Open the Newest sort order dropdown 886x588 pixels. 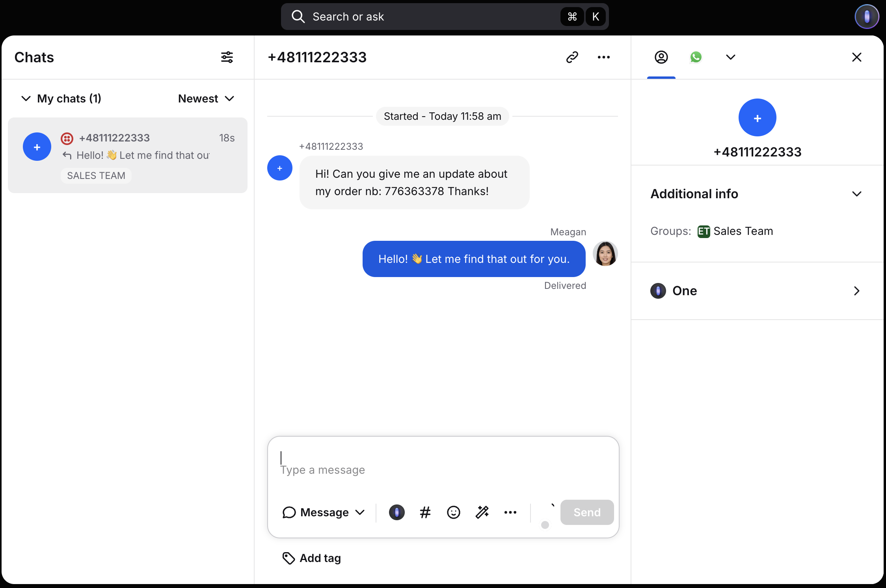coord(206,99)
